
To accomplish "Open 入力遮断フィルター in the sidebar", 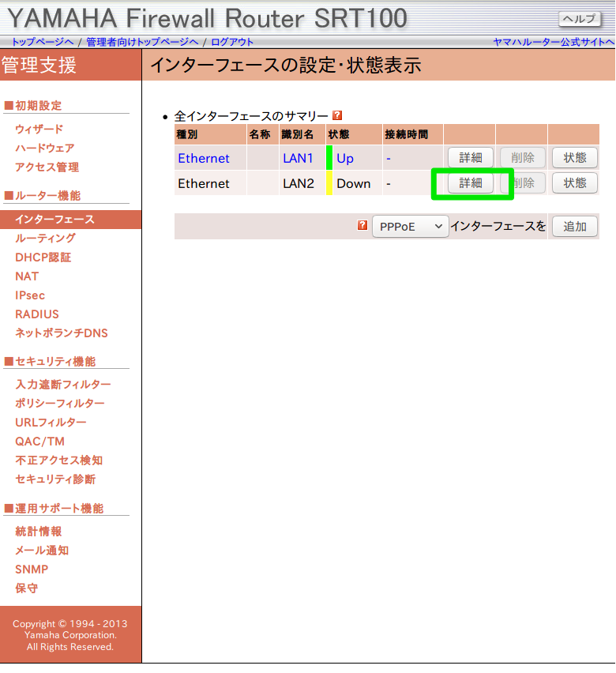I will coord(62,384).
